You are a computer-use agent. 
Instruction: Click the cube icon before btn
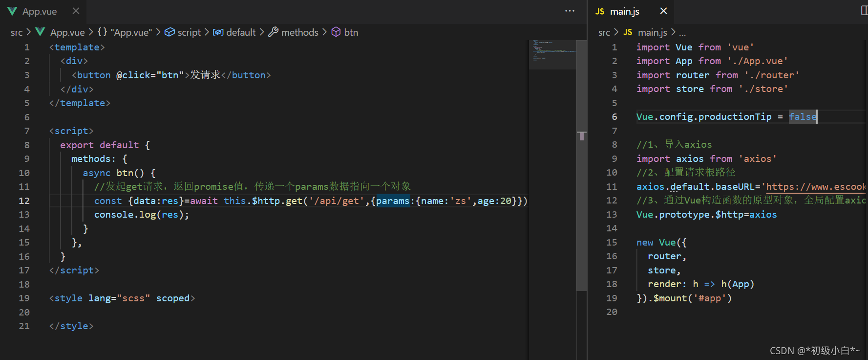click(336, 32)
